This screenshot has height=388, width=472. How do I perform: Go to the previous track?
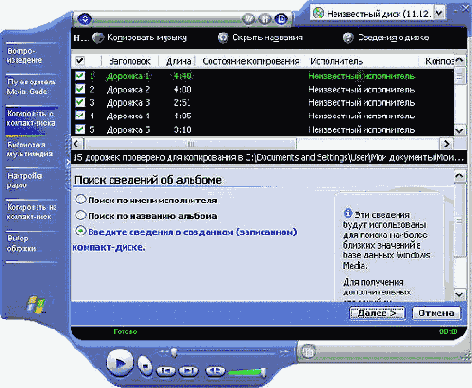point(166,371)
